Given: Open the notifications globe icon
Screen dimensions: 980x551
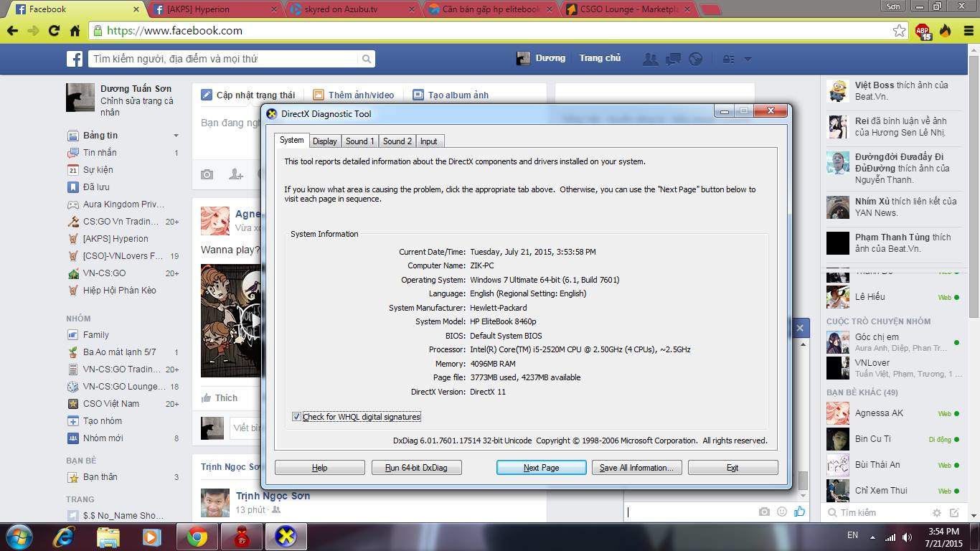Looking at the screenshot, I should point(695,59).
